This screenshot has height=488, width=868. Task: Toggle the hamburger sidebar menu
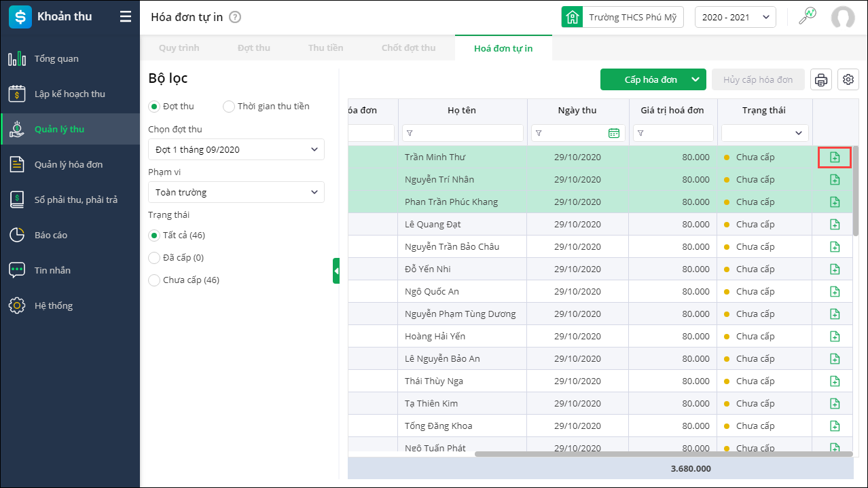coord(126,17)
